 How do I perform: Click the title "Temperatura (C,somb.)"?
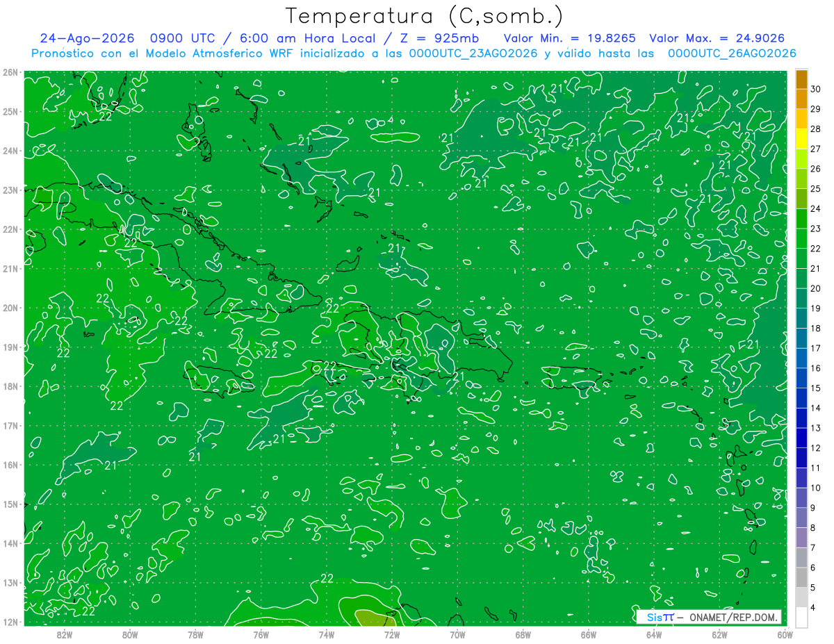pyautogui.click(x=424, y=16)
